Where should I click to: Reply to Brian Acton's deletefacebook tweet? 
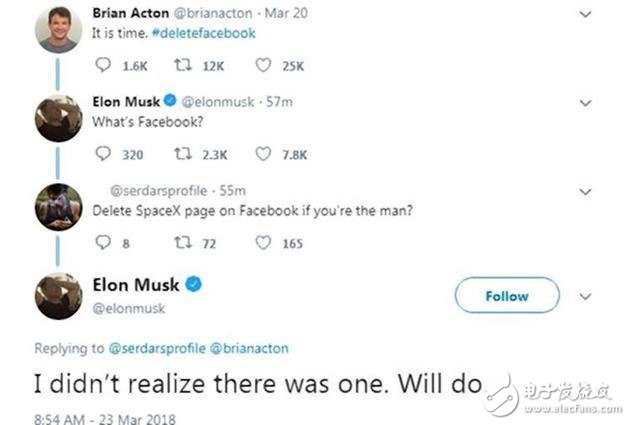pos(104,66)
